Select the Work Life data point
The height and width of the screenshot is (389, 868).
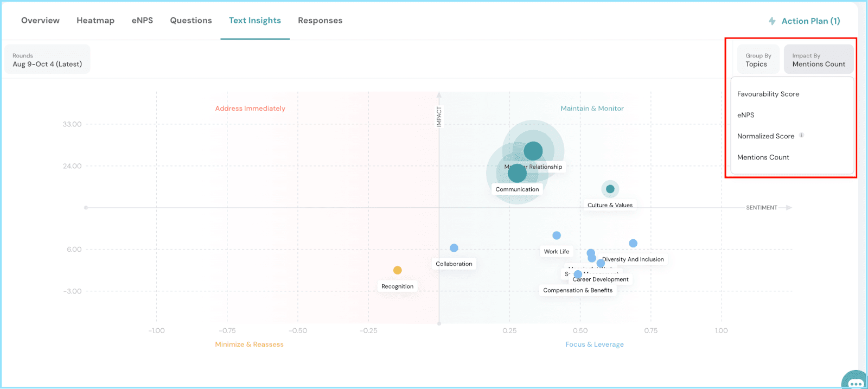(x=557, y=235)
